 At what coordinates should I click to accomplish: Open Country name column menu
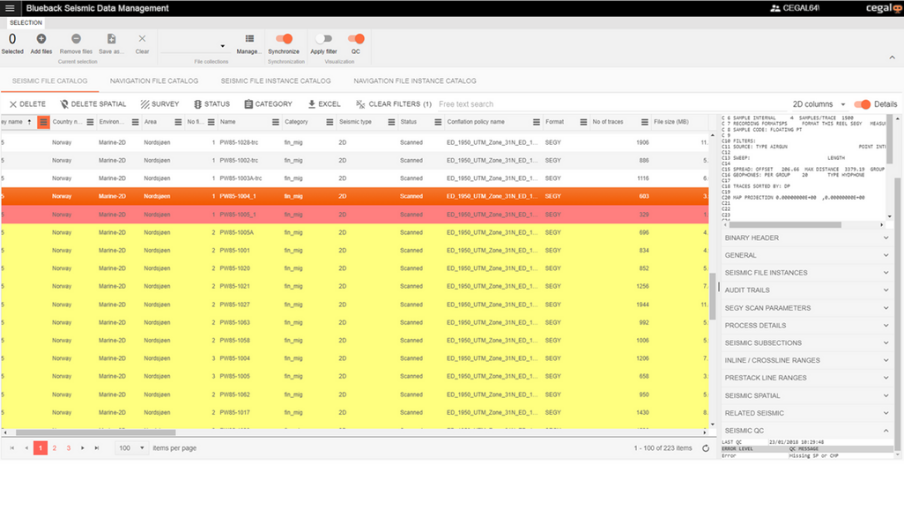(90, 122)
